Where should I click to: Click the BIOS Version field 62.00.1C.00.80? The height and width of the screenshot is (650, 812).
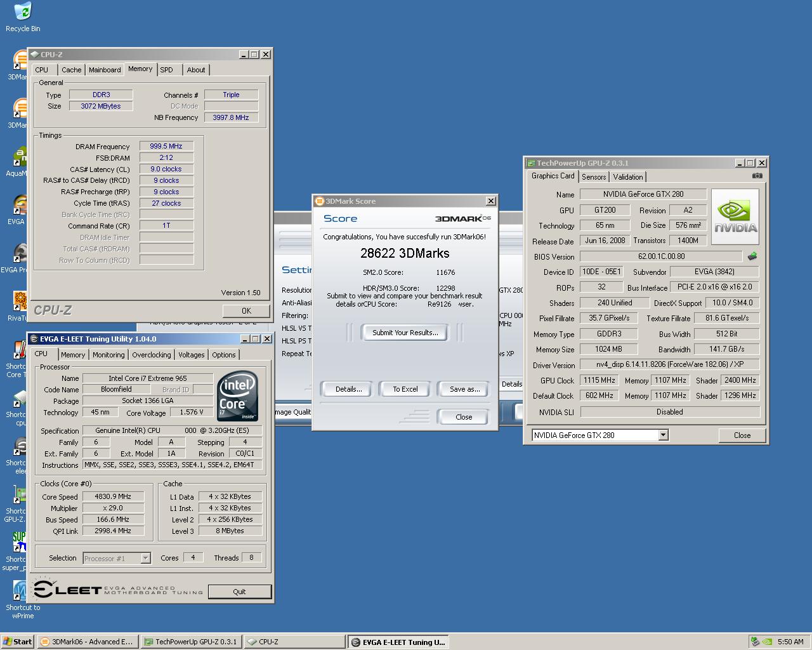point(661,256)
